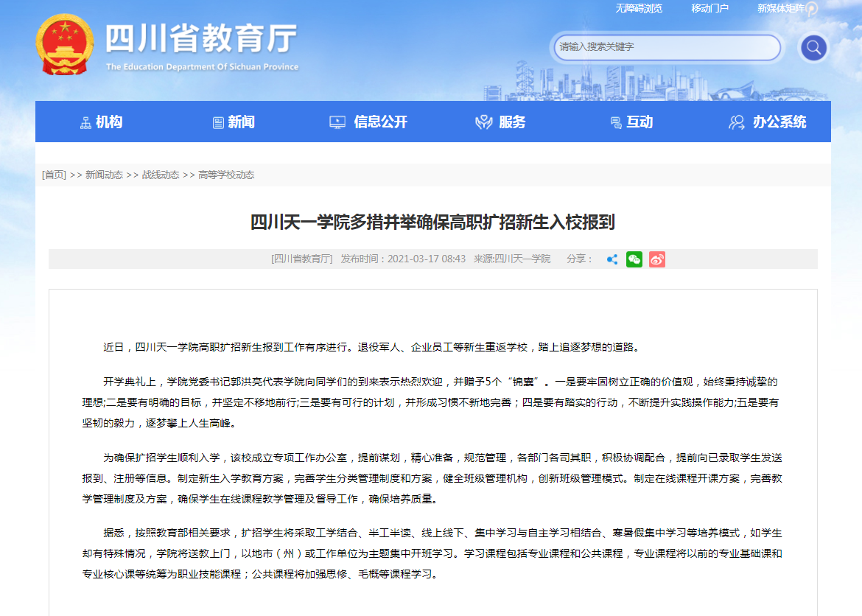862x616 pixels.
Task: Go to 新闻动态 in the breadcrumb
Action: point(104,175)
